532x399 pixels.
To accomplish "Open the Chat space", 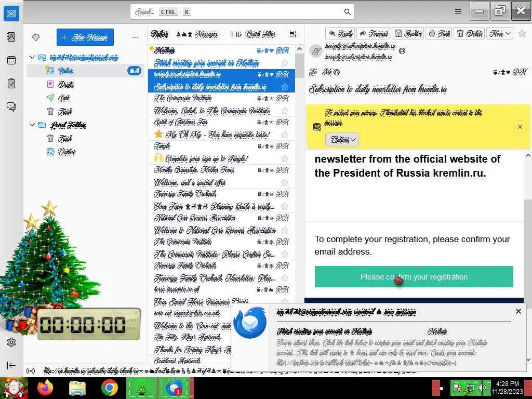I will coord(11,107).
